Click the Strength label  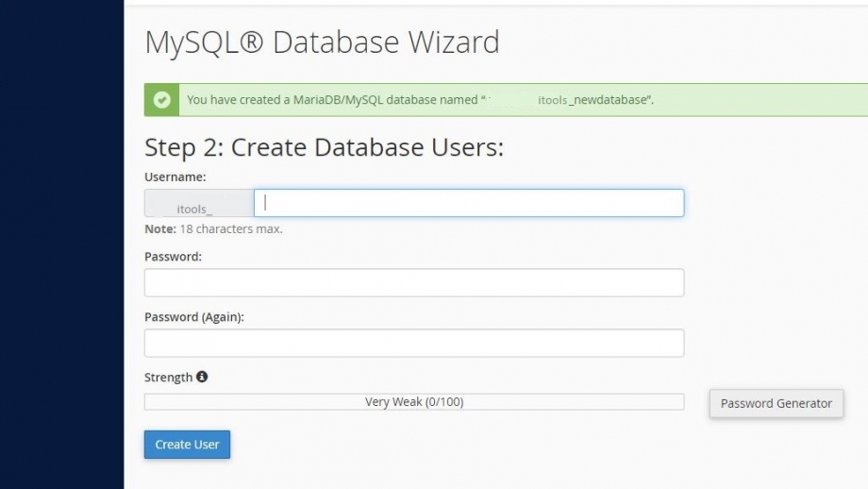click(168, 377)
